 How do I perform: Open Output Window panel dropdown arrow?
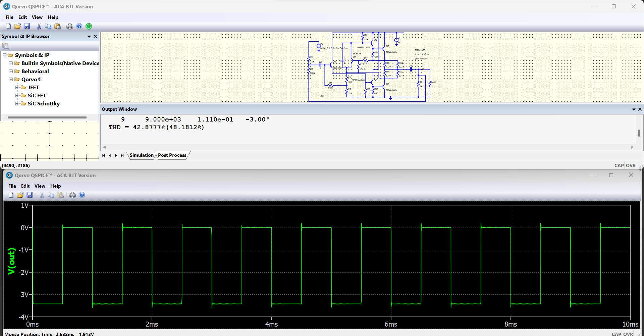coord(634,109)
